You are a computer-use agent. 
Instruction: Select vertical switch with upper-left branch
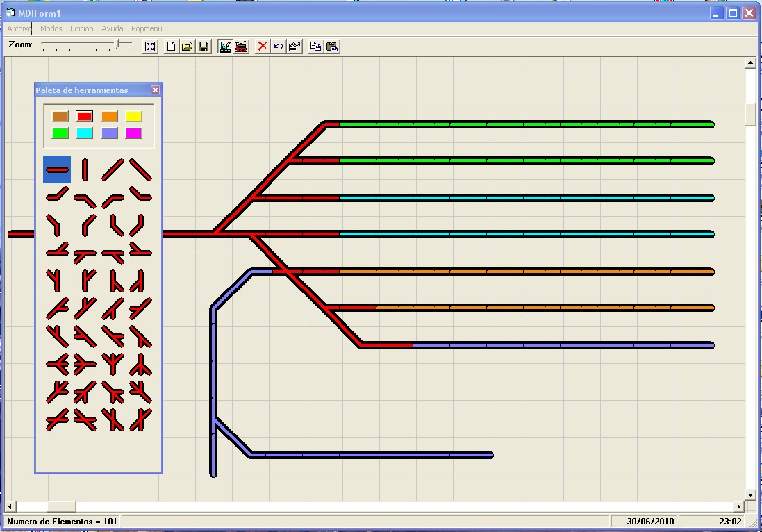point(53,281)
